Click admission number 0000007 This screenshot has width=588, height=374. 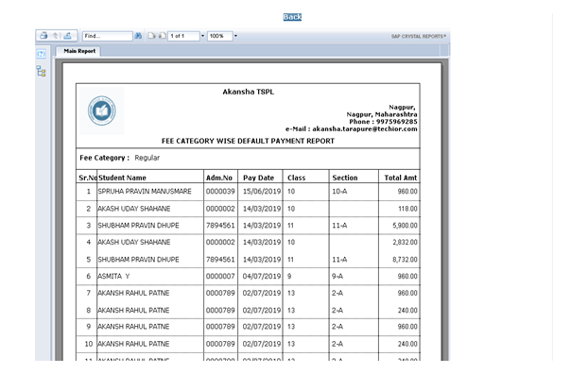point(220,276)
